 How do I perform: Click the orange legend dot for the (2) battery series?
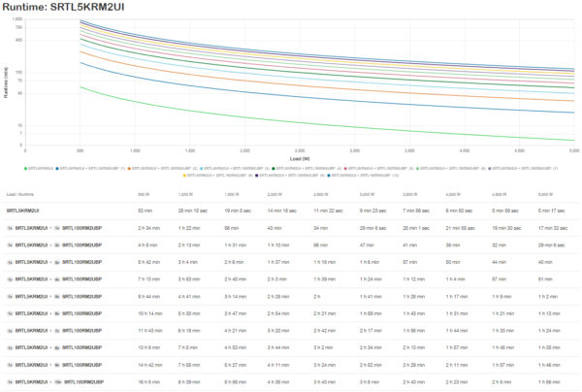pos(129,169)
